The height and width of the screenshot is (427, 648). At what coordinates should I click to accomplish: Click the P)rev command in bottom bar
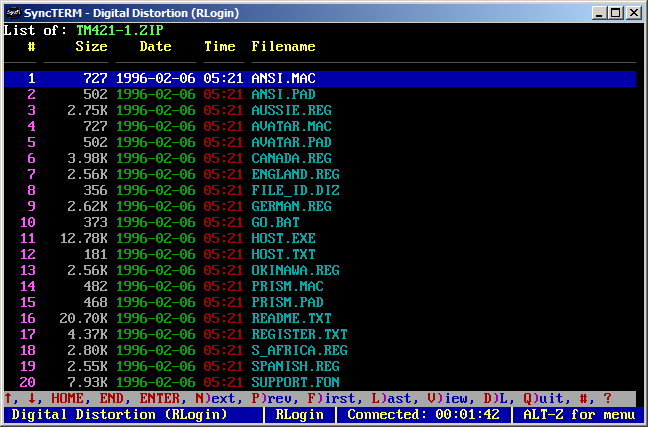(x=275, y=398)
